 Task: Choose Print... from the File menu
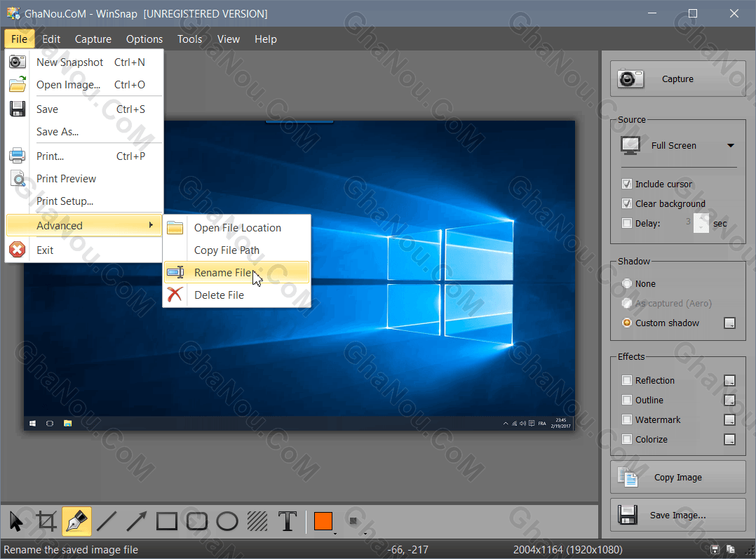(x=84, y=156)
